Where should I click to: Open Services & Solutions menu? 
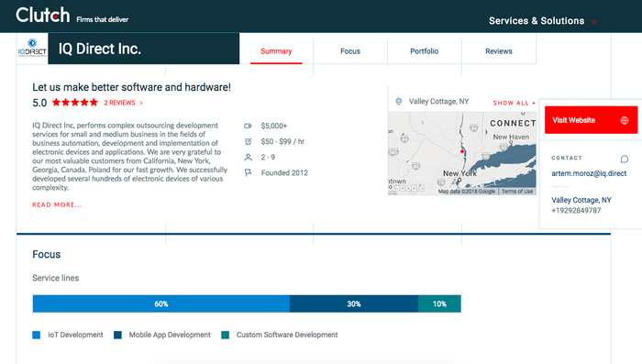point(537,21)
